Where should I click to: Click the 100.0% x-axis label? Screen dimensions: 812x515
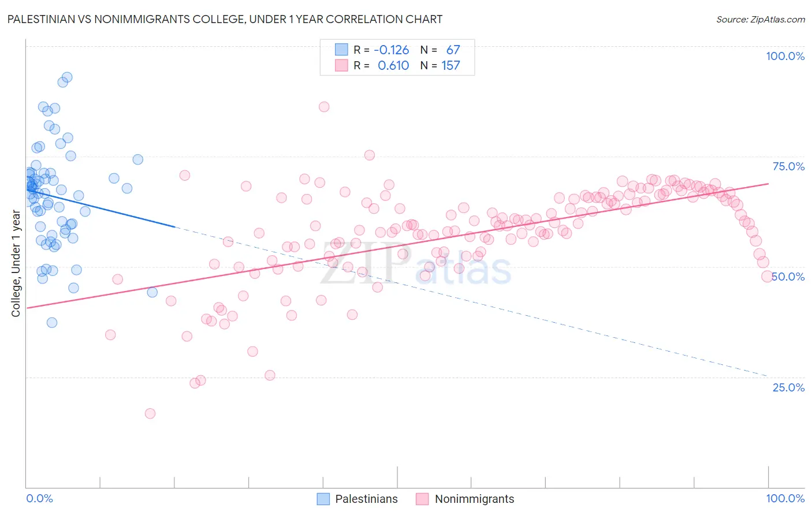pos(785,498)
